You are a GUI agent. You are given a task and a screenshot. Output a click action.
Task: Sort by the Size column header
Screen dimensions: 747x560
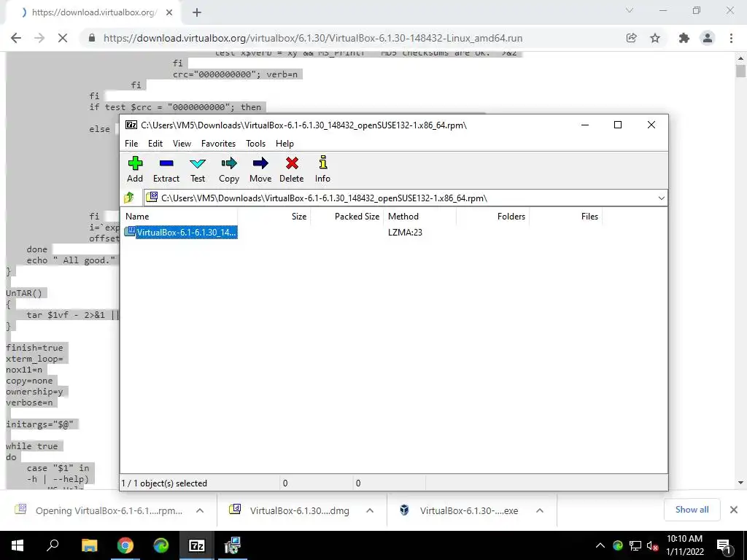tap(274, 216)
